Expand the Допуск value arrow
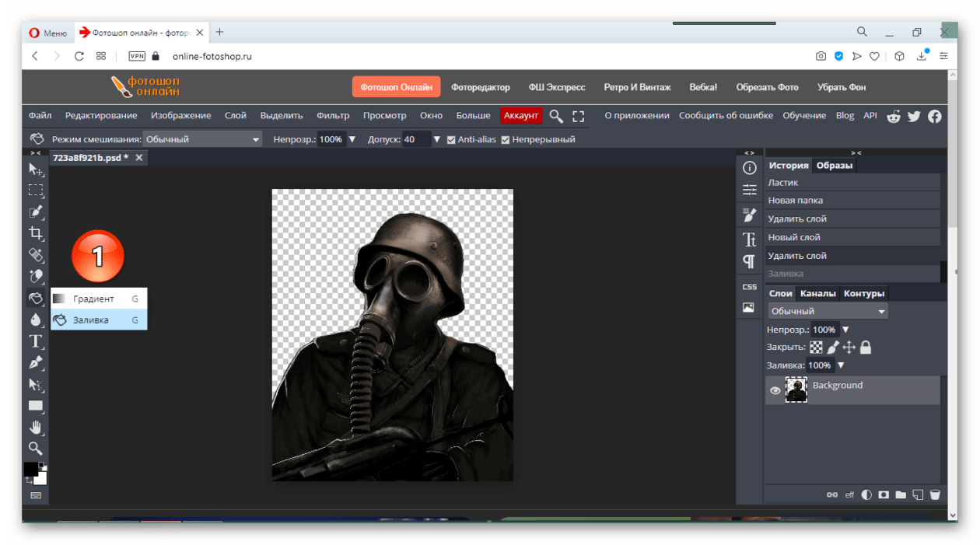The height and width of the screenshot is (545, 980). pos(436,140)
